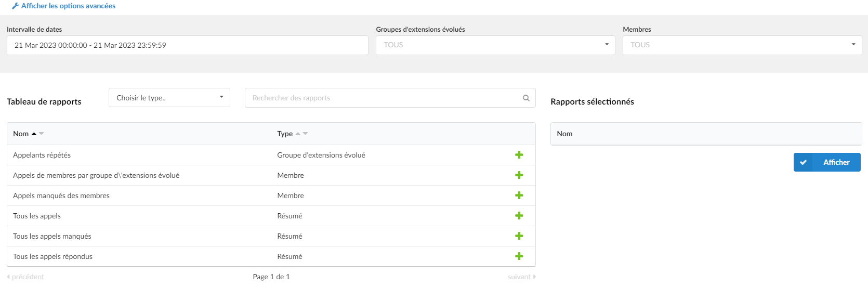Sort table by Nom column arrows
Screen dimensions: 868x286
click(x=37, y=134)
